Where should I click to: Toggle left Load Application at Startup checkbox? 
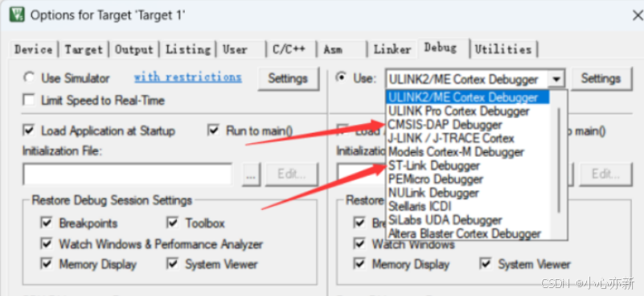click(x=29, y=131)
